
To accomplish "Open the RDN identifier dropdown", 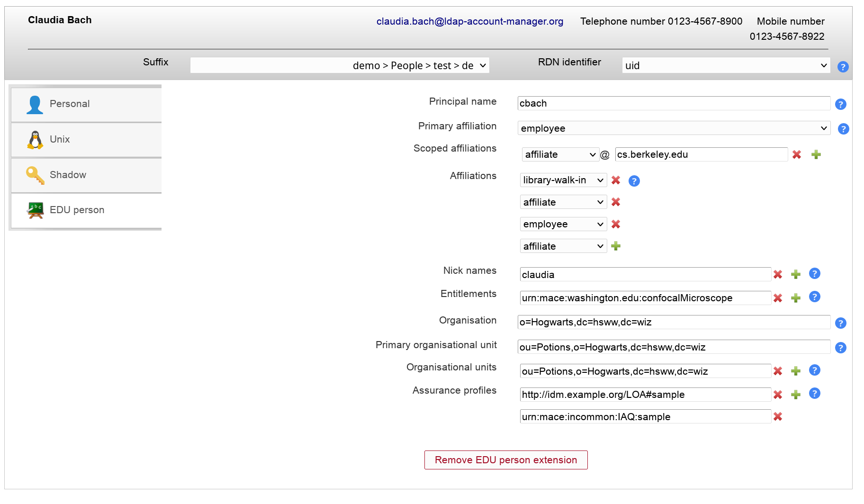I will pyautogui.click(x=726, y=65).
